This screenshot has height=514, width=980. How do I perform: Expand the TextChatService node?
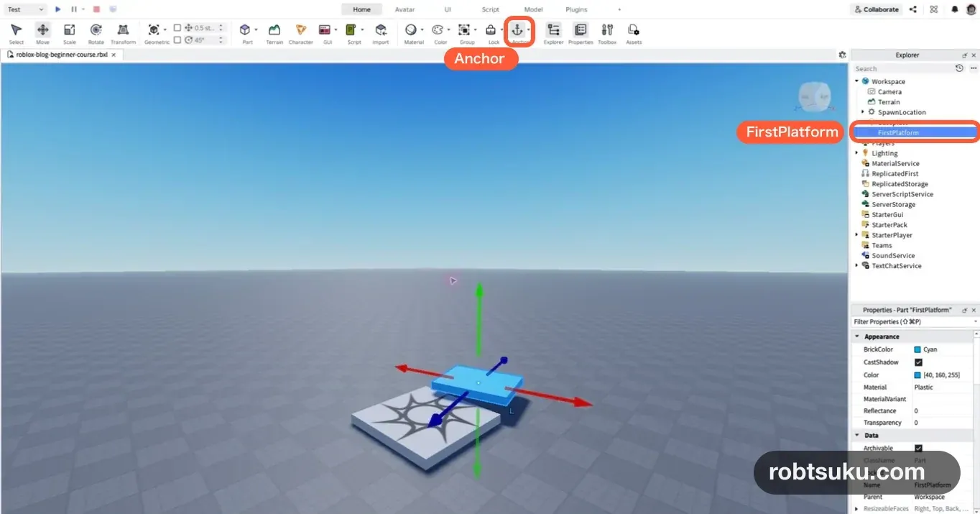pyautogui.click(x=857, y=266)
